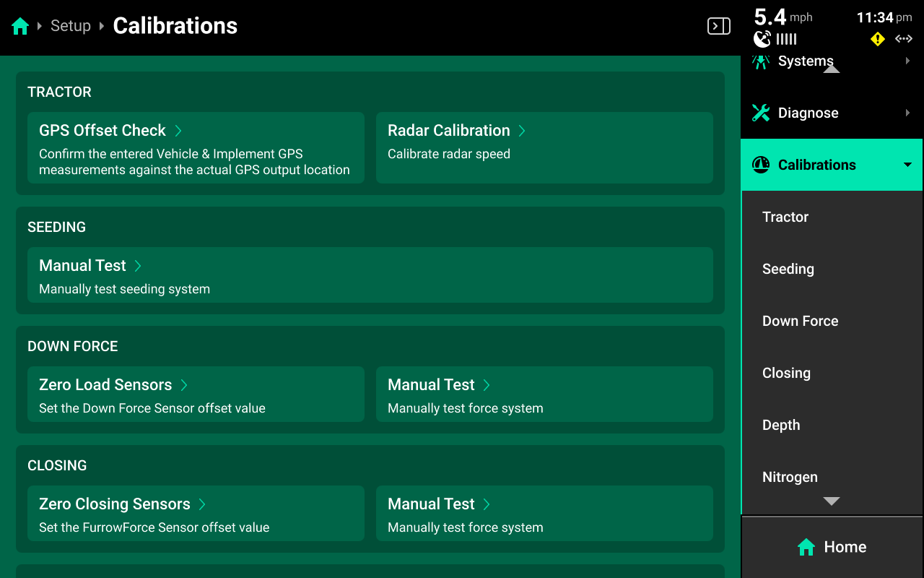
Task: Click 'Manually test seeding system' description
Action: (x=124, y=289)
